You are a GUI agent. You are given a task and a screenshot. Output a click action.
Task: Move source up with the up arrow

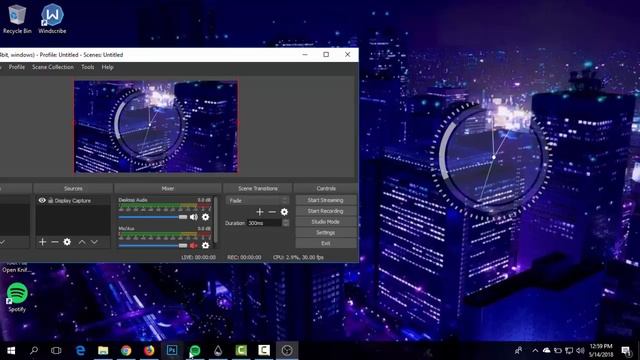[82, 242]
